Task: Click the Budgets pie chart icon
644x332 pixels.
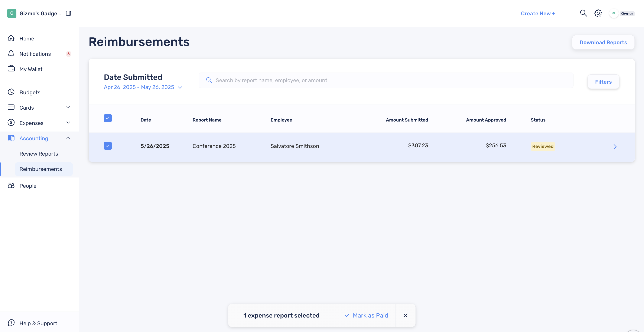Action: click(x=11, y=92)
